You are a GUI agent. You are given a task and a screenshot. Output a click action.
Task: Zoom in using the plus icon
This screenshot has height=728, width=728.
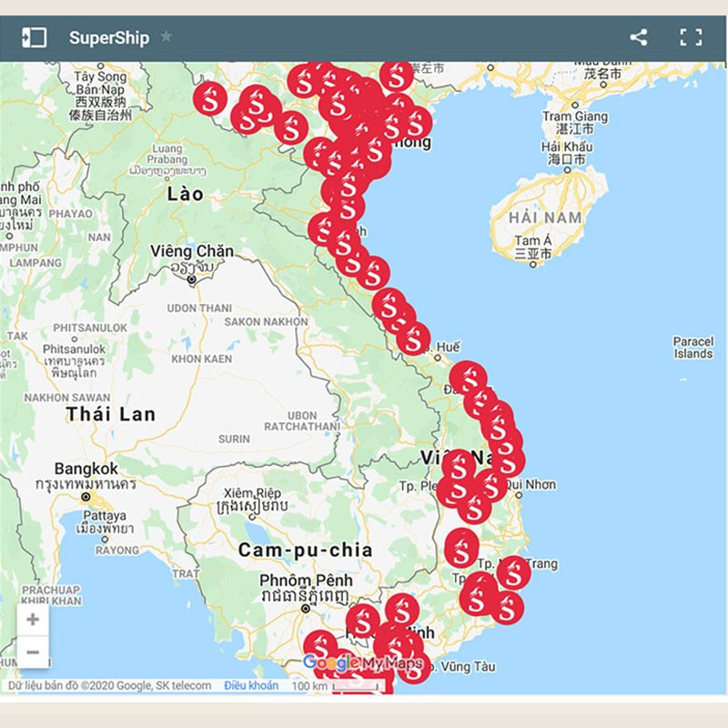tap(33, 621)
